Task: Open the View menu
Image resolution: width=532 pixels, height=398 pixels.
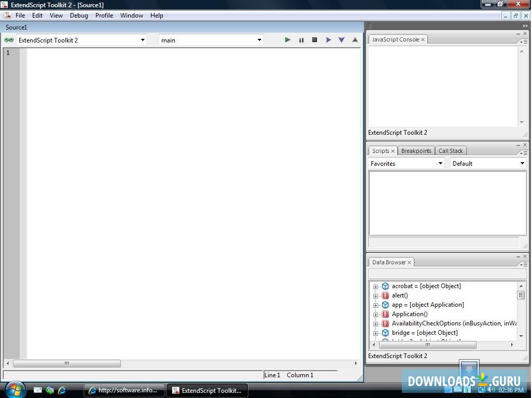Action: point(56,15)
